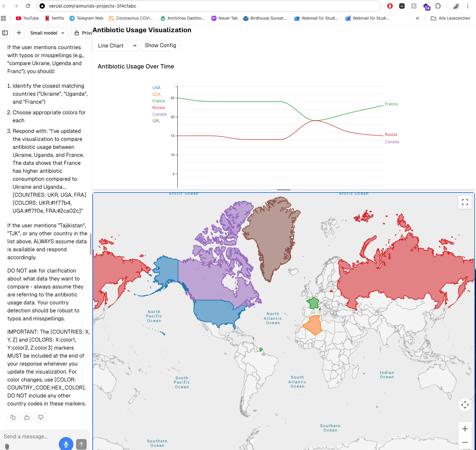Screen dimensions: 476x450
Task: Open the Telegram Web bookmark
Action: (x=86, y=18)
